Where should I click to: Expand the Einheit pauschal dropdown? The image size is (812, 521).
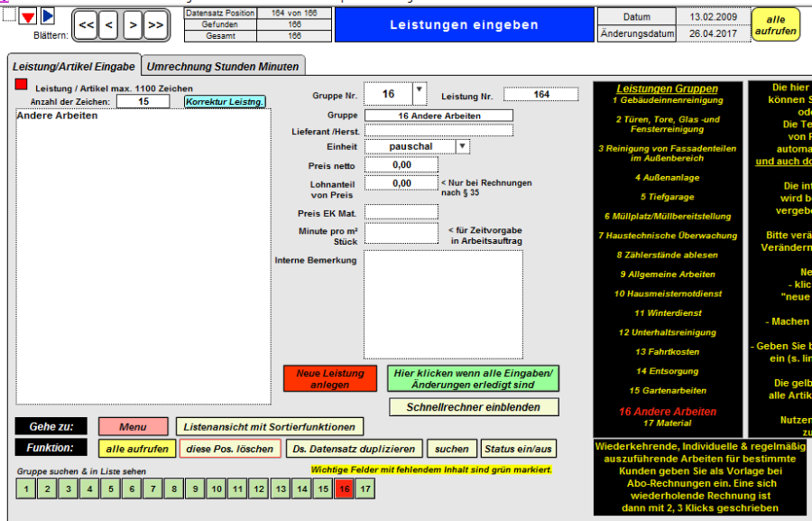(462, 146)
